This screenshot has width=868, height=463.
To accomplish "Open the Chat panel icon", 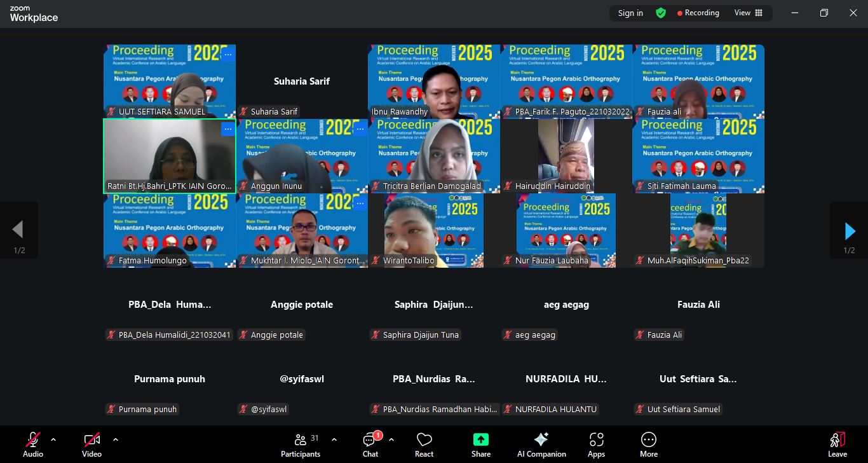I will coord(370,440).
